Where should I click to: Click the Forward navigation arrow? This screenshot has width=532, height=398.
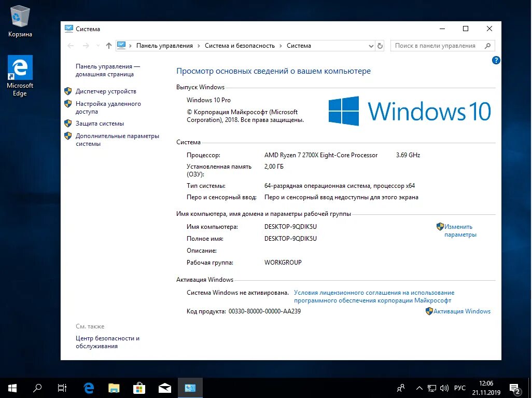pyautogui.click(x=86, y=46)
